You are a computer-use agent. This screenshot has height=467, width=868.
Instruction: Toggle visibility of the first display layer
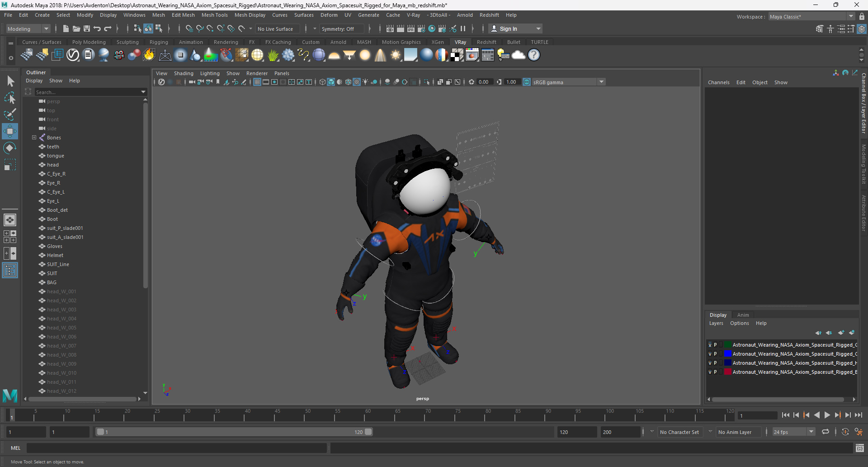point(710,345)
